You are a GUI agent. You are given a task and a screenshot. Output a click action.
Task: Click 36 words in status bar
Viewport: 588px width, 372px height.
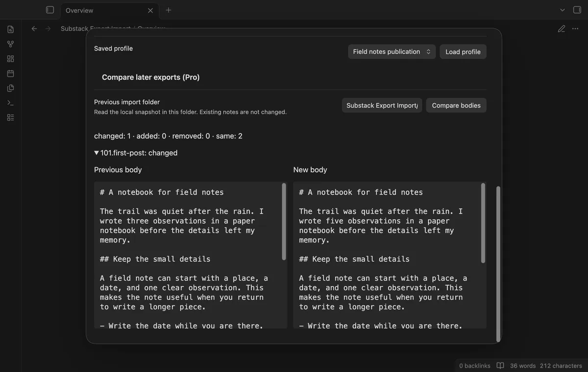coord(523,366)
